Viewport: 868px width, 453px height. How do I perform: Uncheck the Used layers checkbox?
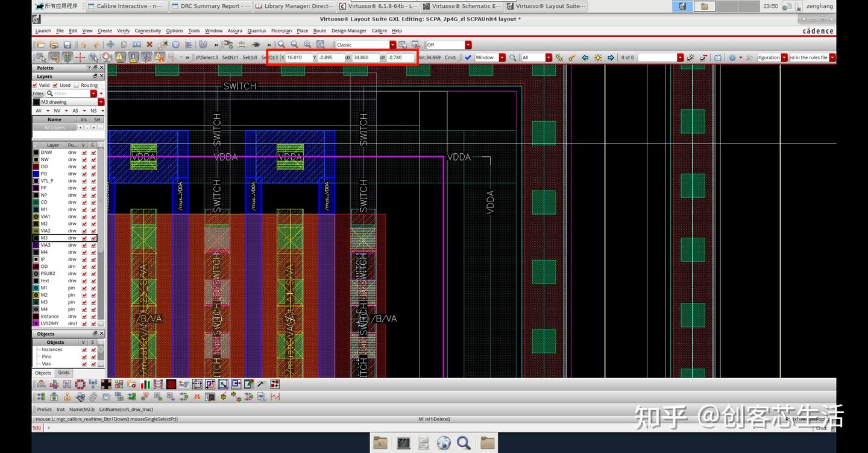[55, 85]
